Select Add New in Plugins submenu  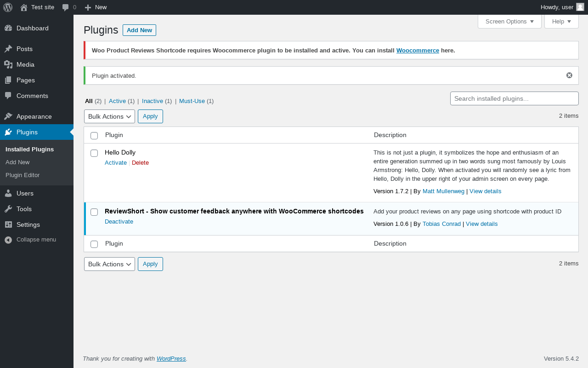[17, 162]
